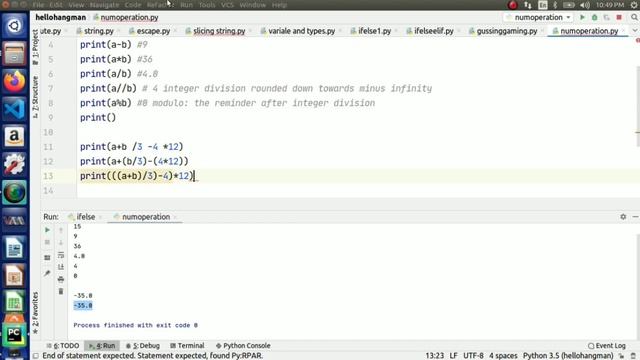Expand the hidden editor tabs list chevron
Screen dimensions: 640x360
coord(635,31)
